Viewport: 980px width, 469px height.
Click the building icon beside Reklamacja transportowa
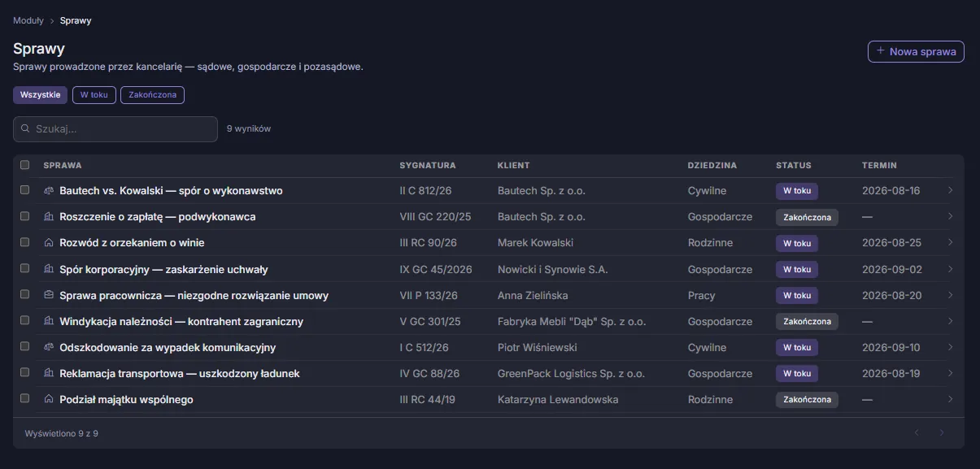[x=48, y=373]
